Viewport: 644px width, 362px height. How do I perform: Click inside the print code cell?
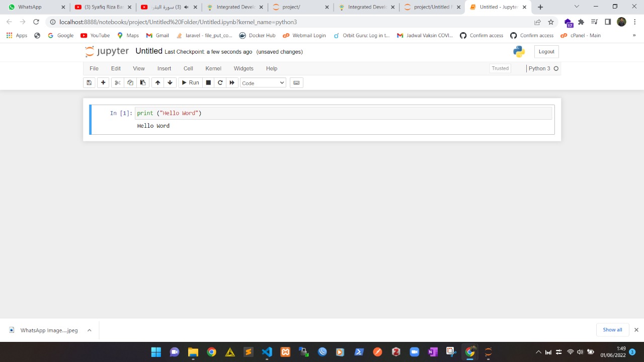click(344, 113)
